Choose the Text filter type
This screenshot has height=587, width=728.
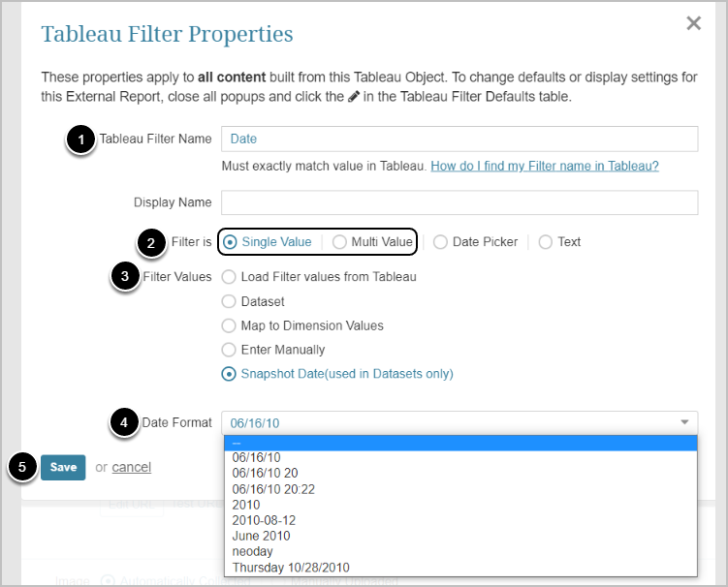(546, 242)
